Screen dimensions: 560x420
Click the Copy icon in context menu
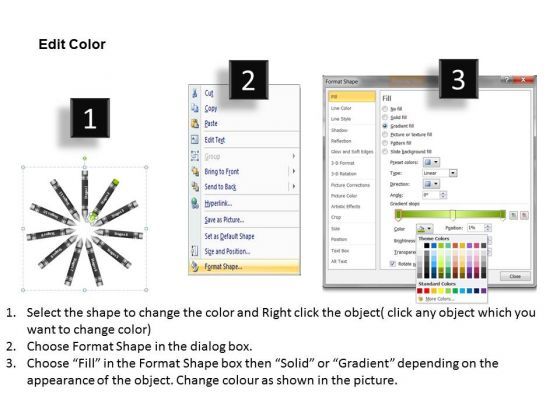point(195,108)
